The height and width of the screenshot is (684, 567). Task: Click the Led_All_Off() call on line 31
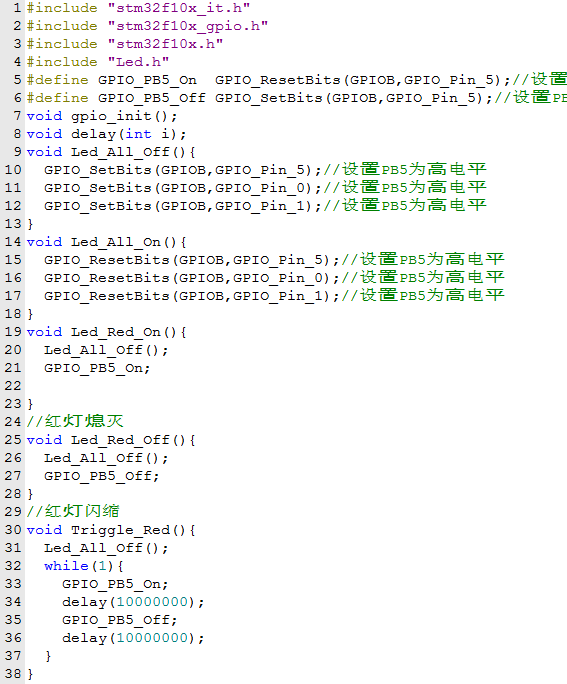tap(106, 548)
